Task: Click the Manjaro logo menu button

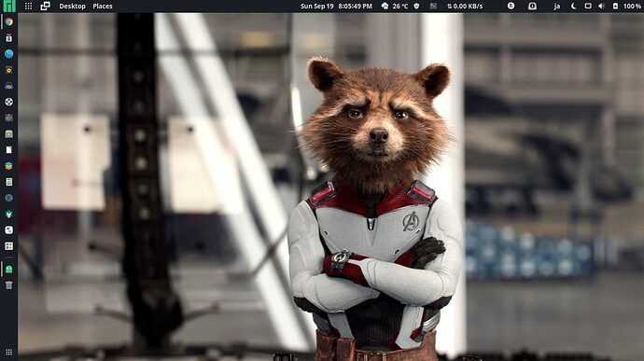Action: click(x=8, y=6)
